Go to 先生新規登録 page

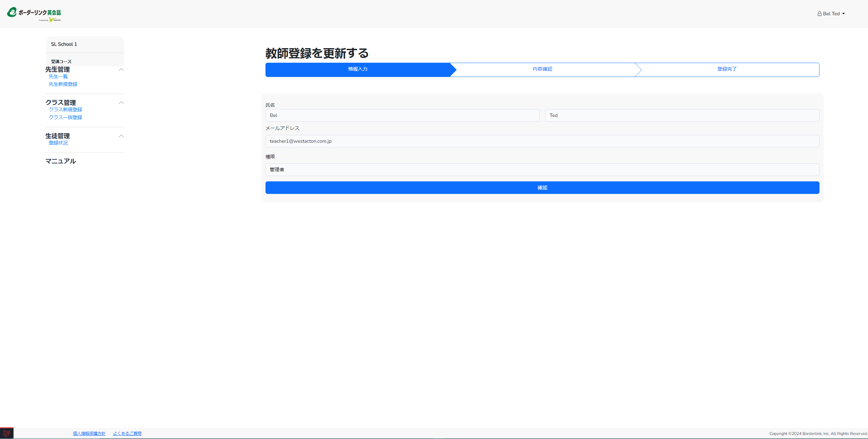(x=63, y=84)
